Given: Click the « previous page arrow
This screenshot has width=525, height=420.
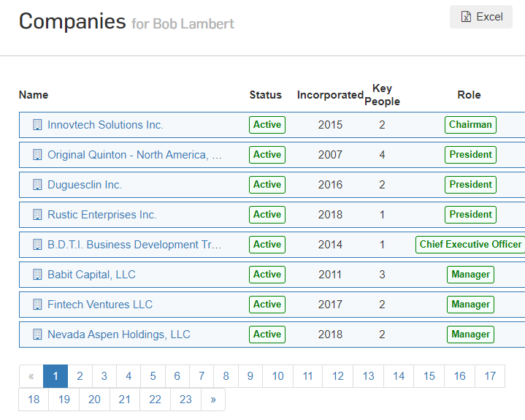Looking at the screenshot, I should [x=31, y=376].
